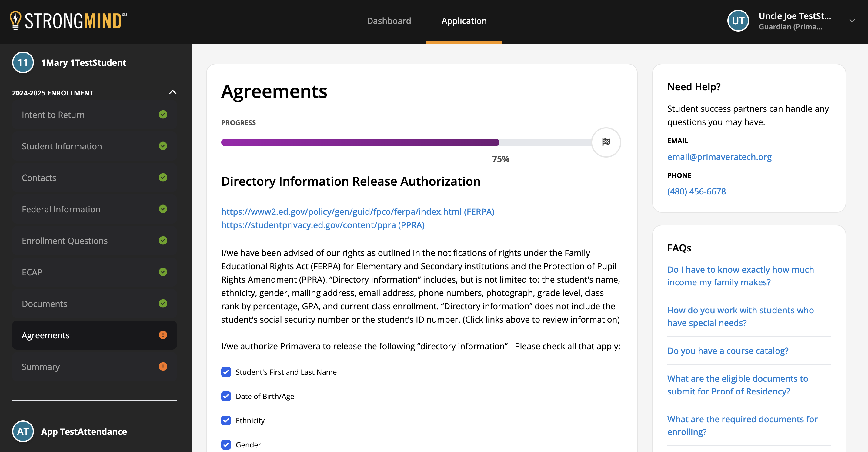868x452 pixels.
Task: Toggle the Student's First and Last Name checkbox
Action: 226,372
